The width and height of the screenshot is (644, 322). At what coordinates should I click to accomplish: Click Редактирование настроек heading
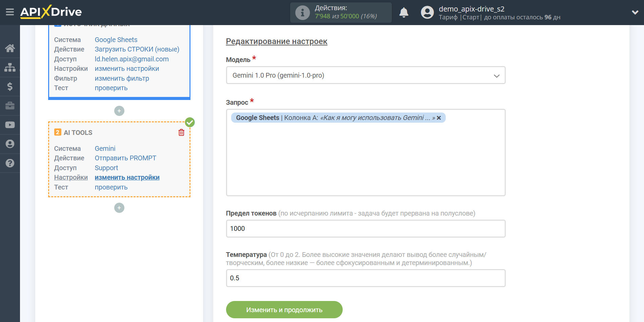coord(277,41)
